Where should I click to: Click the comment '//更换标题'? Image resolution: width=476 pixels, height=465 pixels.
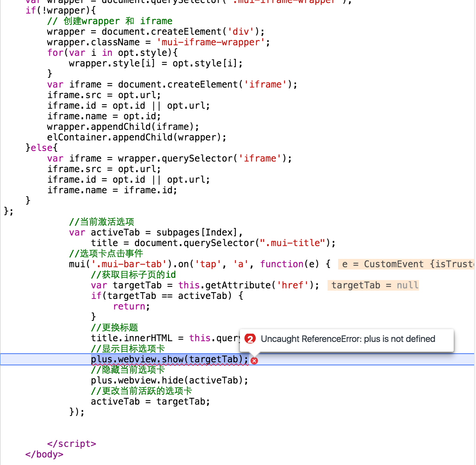[x=114, y=328]
